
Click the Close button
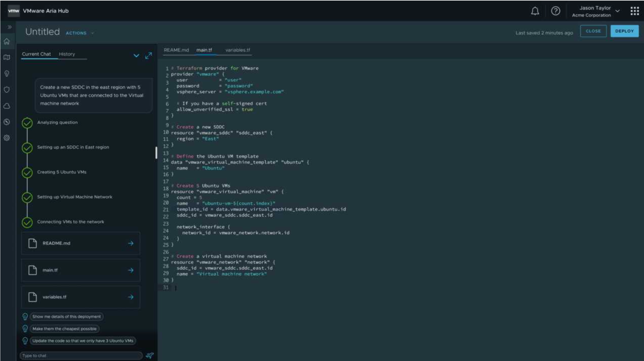(593, 31)
